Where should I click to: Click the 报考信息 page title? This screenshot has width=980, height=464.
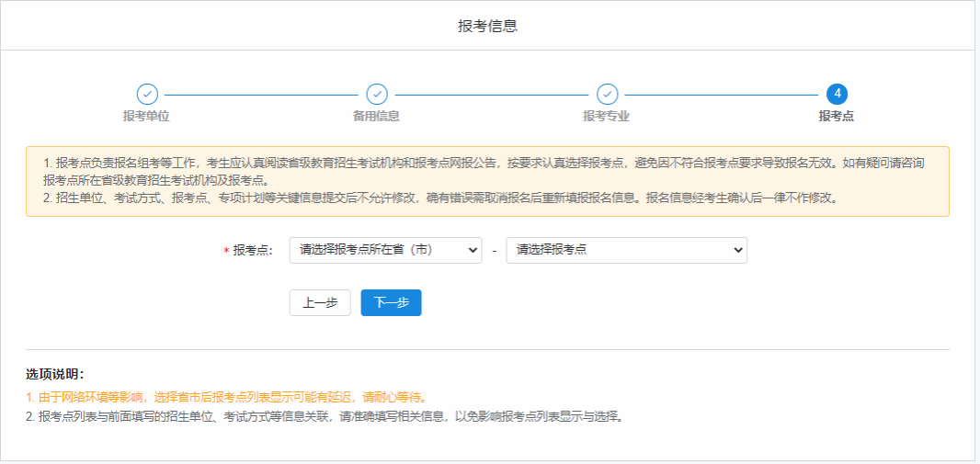(x=487, y=27)
